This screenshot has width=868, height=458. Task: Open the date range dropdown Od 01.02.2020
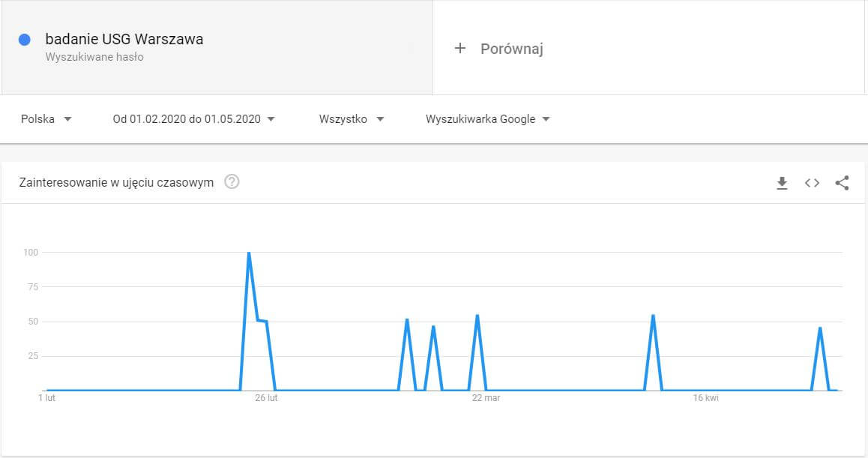(194, 119)
